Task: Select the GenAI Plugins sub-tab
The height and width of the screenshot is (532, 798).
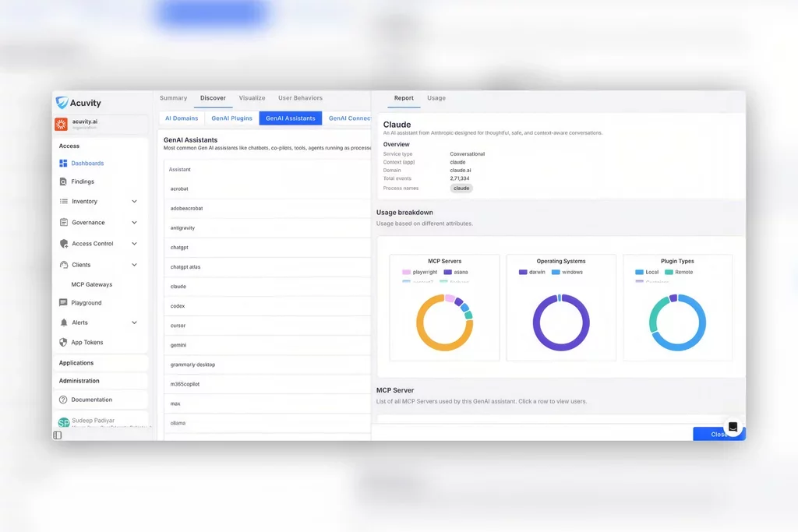Action: tap(231, 118)
